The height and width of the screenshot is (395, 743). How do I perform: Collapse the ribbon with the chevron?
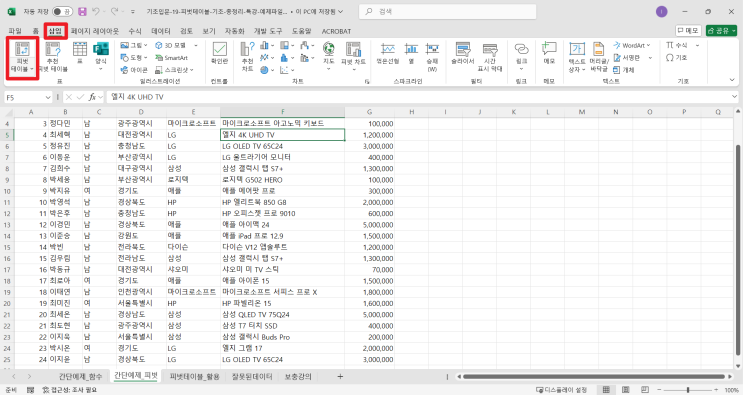coord(732,81)
